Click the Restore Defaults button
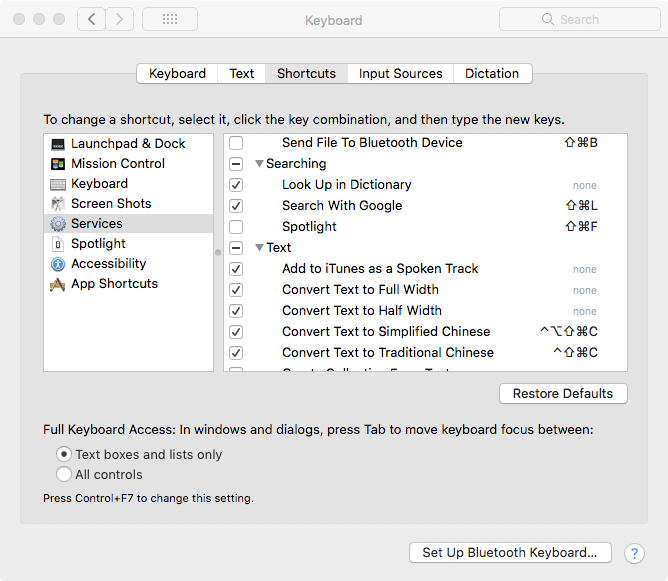 pos(563,394)
